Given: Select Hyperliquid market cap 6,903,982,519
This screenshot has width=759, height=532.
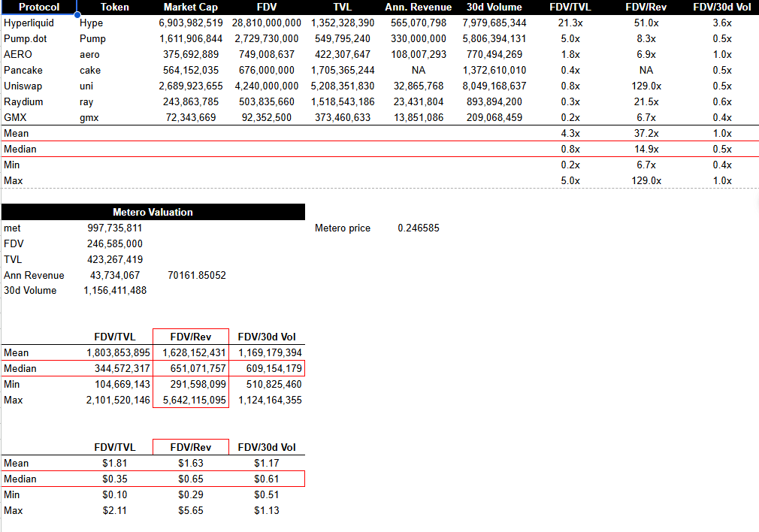Looking at the screenshot, I should (x=191, y=23).
